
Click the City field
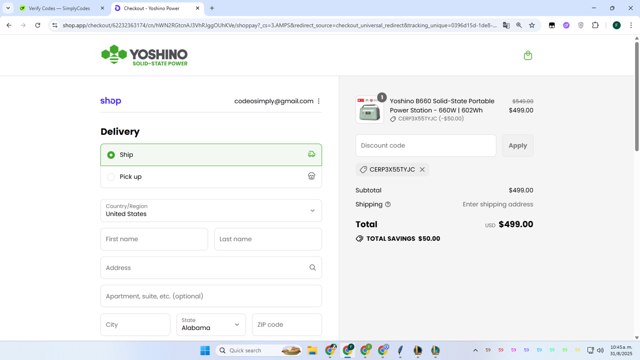tap(135, 324)
